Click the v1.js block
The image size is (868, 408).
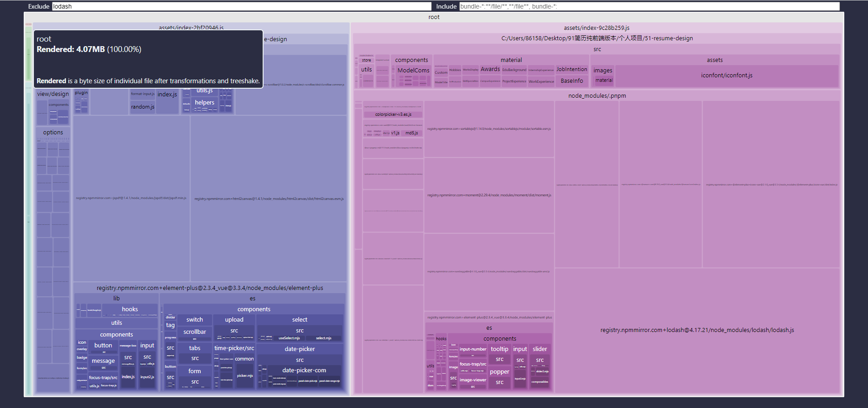click(395, 133)
